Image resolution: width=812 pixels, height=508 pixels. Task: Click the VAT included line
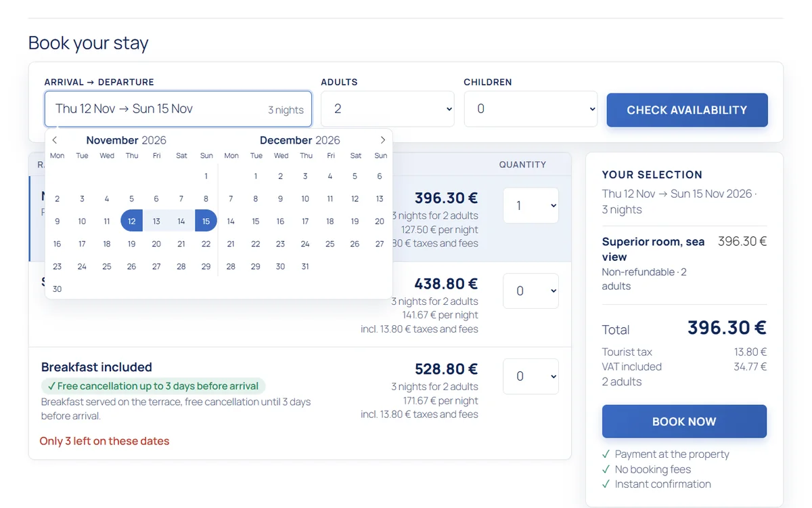point(684,367)
